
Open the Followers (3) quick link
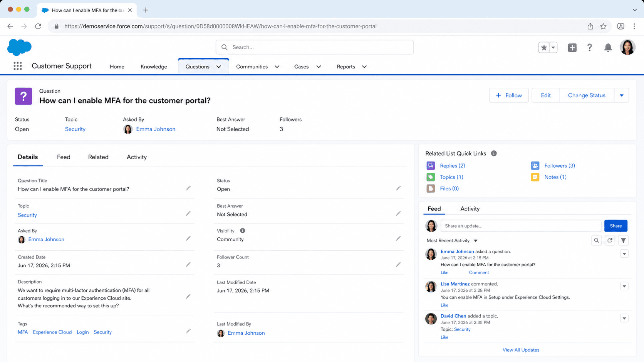pos(560,165)
